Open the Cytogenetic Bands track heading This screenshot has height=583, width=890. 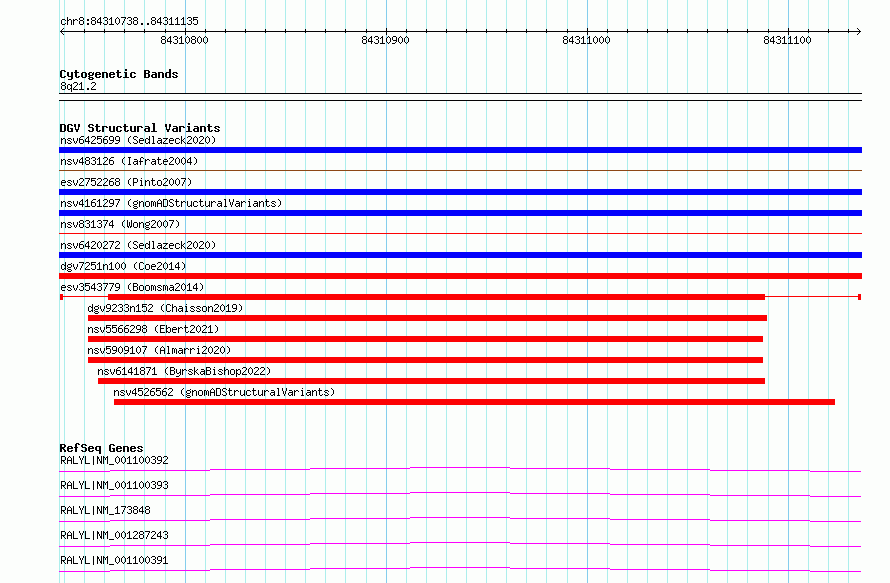119,74
